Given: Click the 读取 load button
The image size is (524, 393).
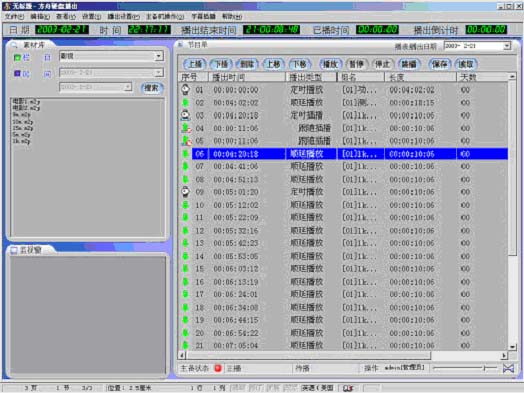Looking at the screenshot, I should 466,64.
